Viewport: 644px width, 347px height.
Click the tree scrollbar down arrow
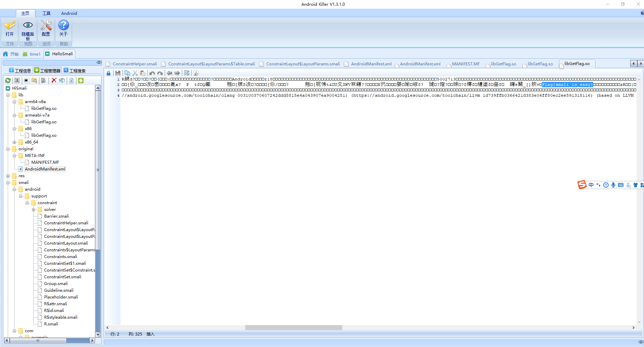click(x=98, y=335)
